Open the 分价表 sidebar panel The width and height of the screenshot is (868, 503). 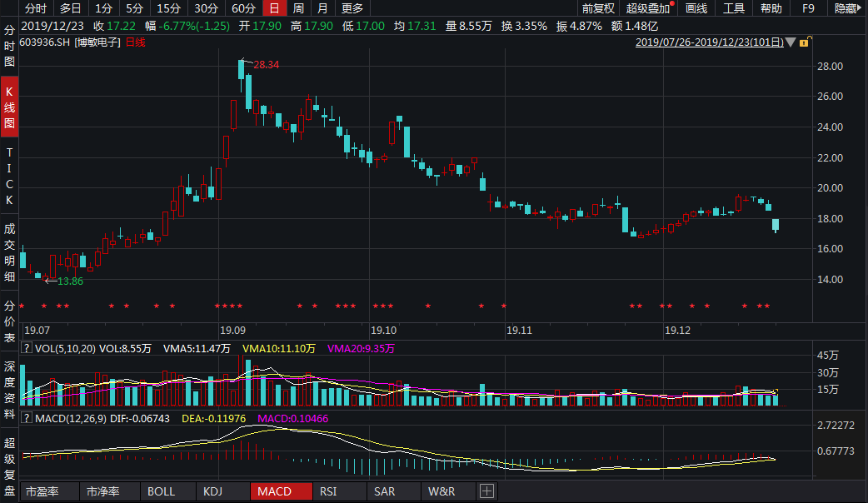tap(9, 321)
